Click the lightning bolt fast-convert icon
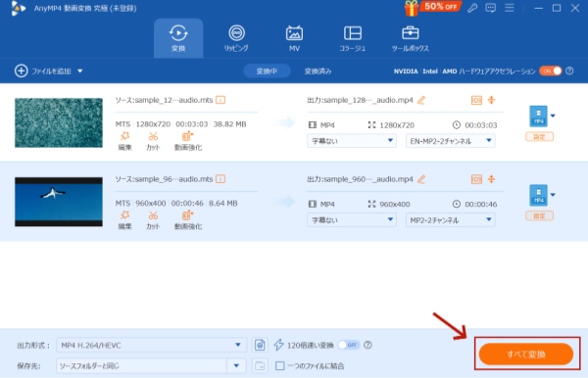This screenshot has height=378, width=588. click(278, 345)
